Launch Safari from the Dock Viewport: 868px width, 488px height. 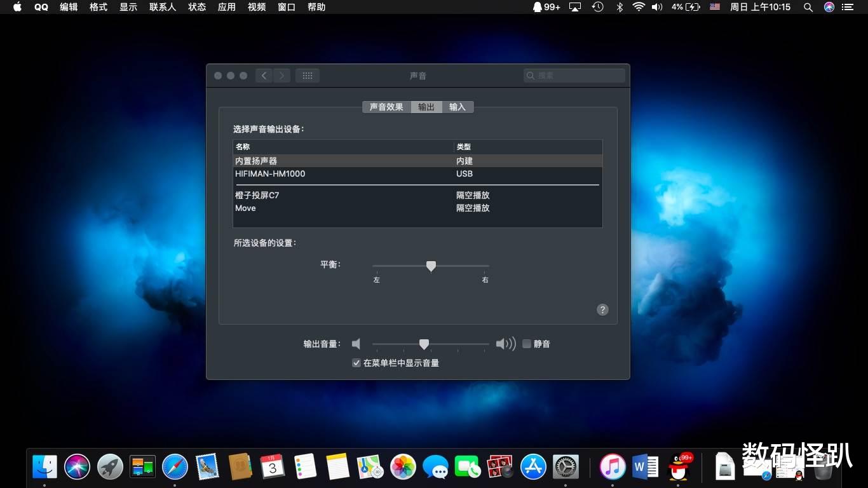[175, 466]
